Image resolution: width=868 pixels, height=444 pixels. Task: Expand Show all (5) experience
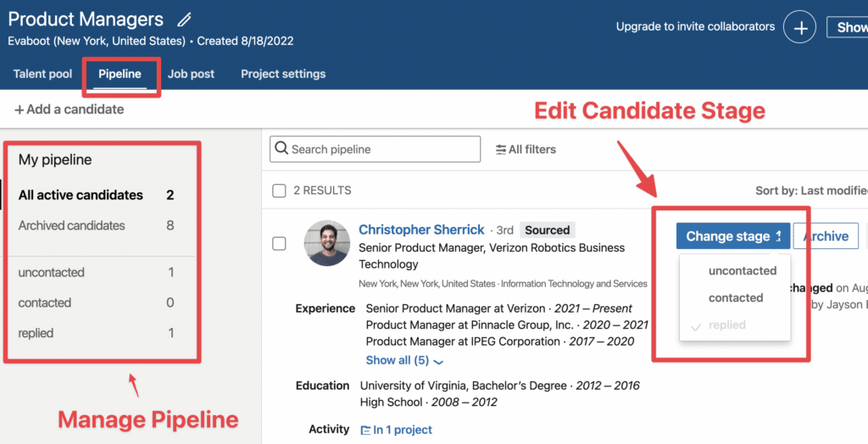pos(404,360)
